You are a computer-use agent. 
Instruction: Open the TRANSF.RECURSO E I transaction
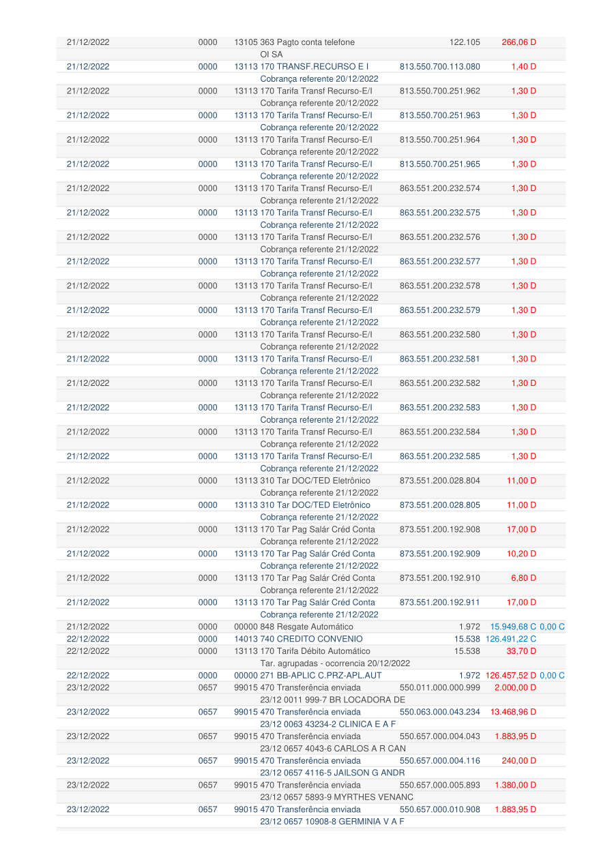(301, 67)
